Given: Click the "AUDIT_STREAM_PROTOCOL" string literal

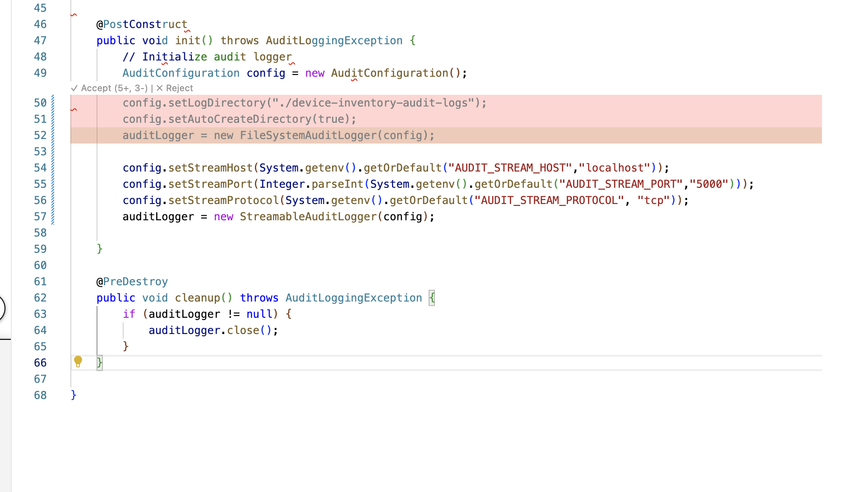Looking at the screenshot, I should point(549,200).
